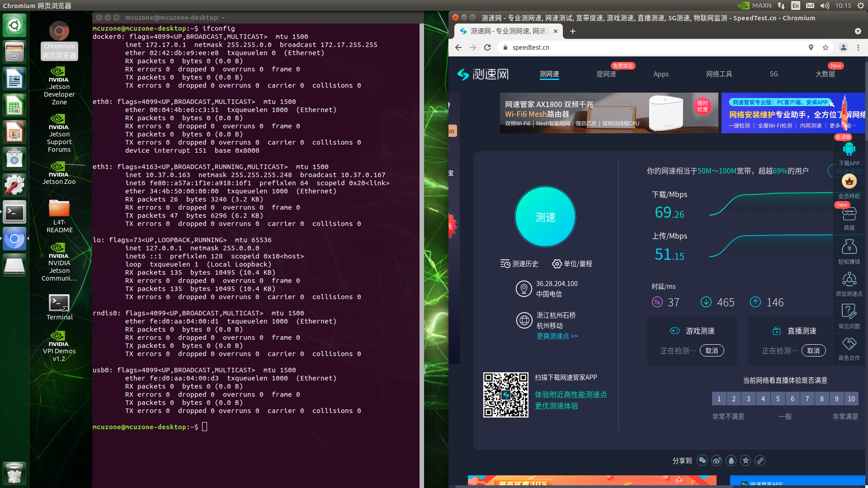Open 会员特权 in right sidebar
The height and width of the screenshot is (488, 868).
click(x=849, y=186)
